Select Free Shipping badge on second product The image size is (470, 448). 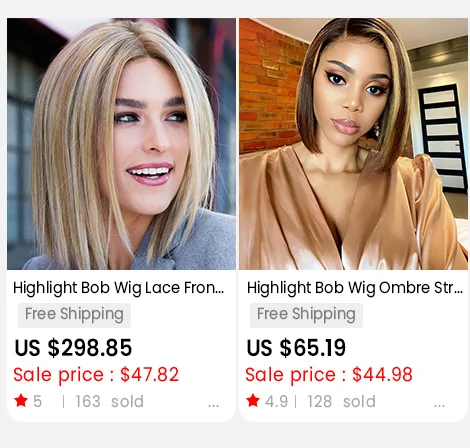(x=306, y=315)
